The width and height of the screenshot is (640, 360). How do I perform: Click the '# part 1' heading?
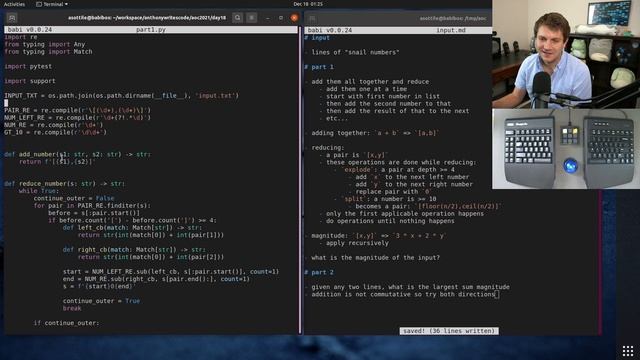(x=319, y=67)
